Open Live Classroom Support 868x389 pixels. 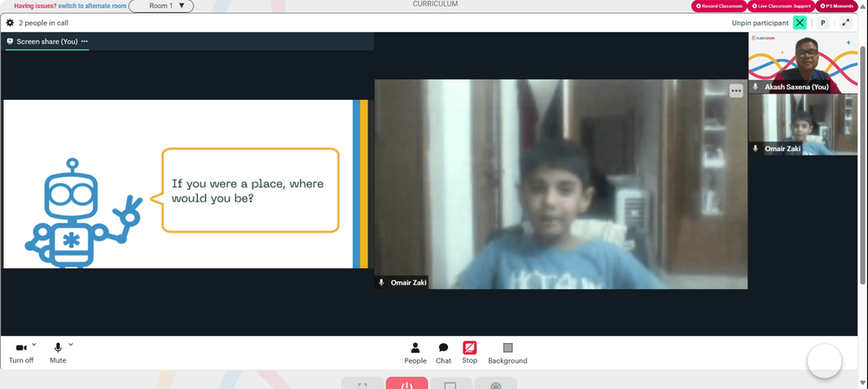click(x=780, y=6)
